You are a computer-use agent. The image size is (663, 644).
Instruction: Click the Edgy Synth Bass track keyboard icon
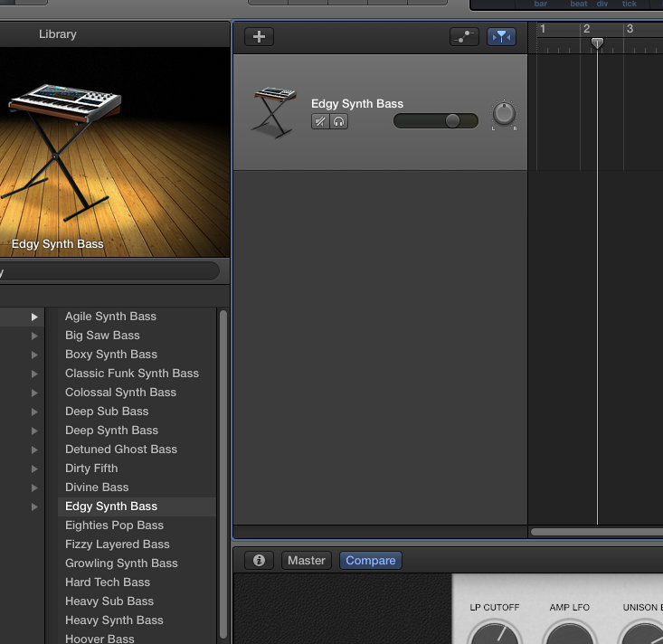point(274,112)
